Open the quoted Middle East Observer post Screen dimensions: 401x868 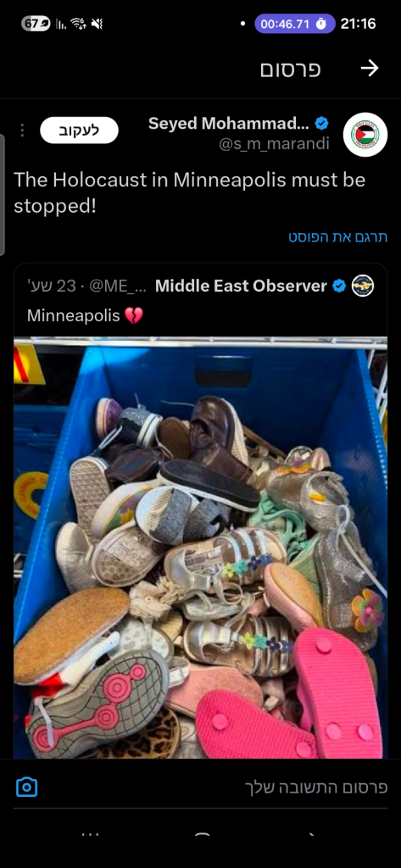(200, 302)
